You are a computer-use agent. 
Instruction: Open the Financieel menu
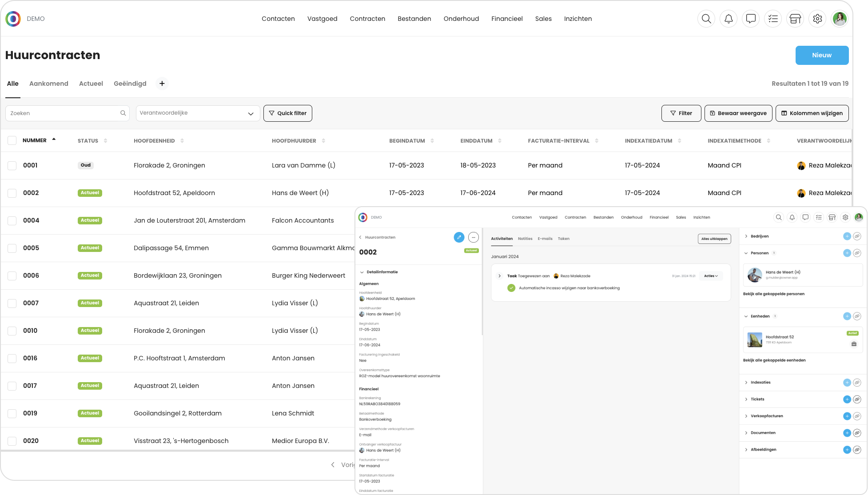coord(507,19)
